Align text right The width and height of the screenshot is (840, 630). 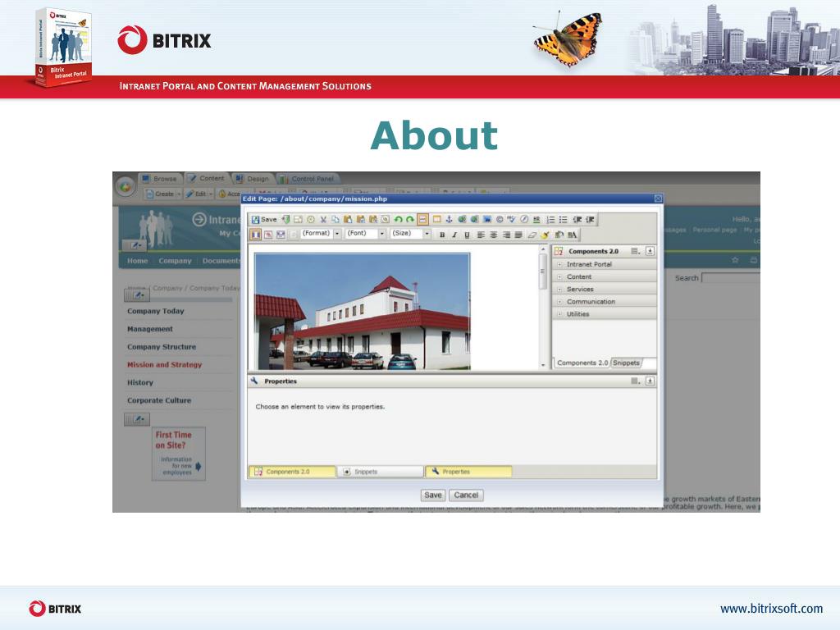click(x=506, y=235)
